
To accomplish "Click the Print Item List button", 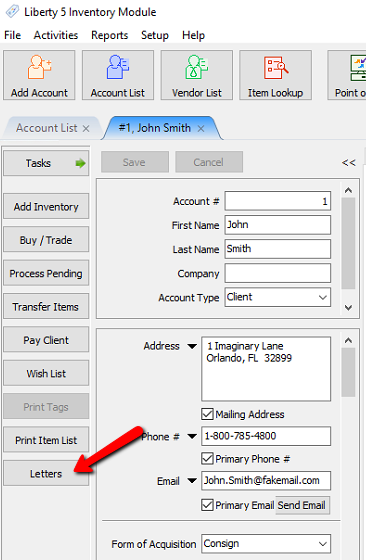I will point(46,440).
